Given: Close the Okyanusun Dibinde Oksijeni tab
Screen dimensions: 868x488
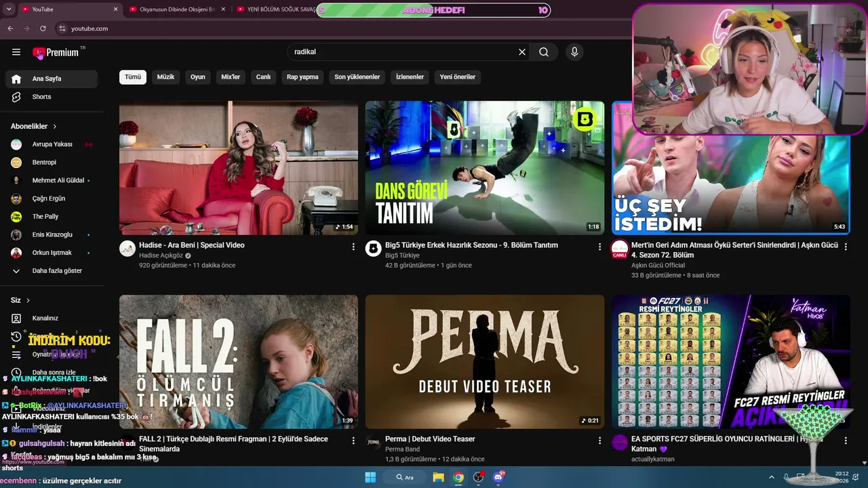Looking at the screenshot, I should (223, 9).
